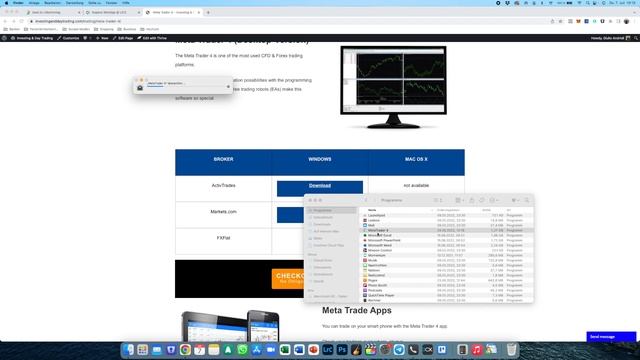Select Photo Booth in the Finder list
Viewport: 640px width, 360px height.
click(x=447, y=285)
